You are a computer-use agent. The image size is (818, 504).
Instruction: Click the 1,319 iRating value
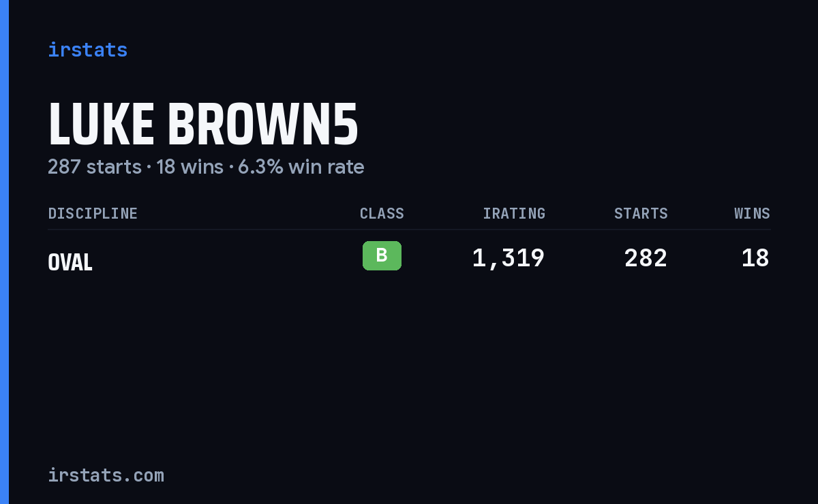click(509, 258)
